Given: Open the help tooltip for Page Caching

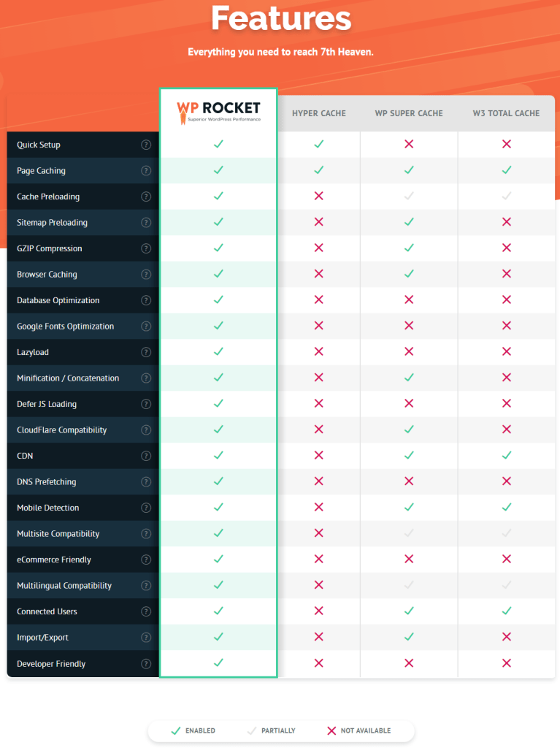Looking at the screenshot, I should pyautogui.click(x=146, y=171).
